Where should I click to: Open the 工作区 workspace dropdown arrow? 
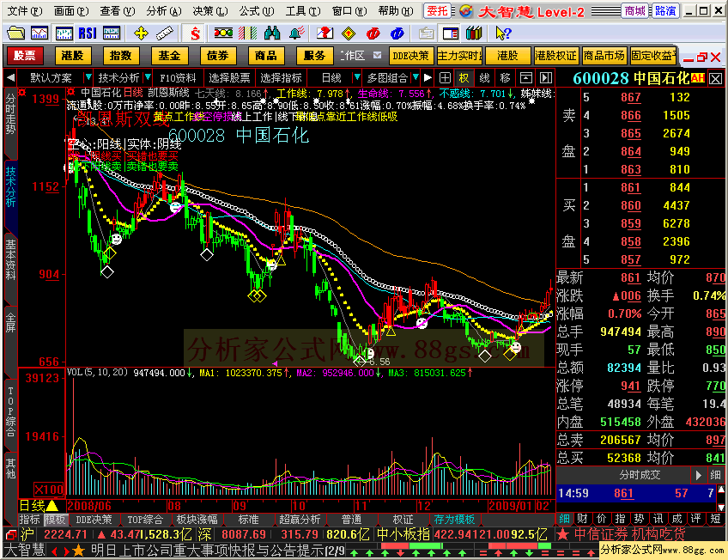point(377,55)
